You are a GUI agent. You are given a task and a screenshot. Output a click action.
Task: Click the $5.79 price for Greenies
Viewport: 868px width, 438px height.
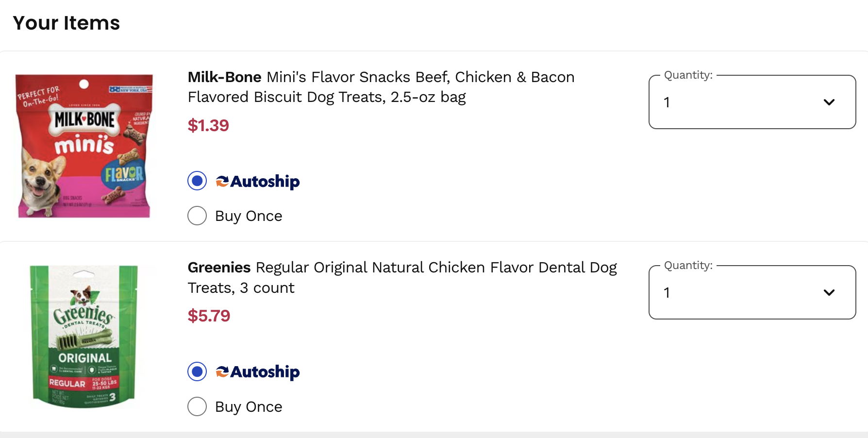pyautogui.click(x=209, y=316)
